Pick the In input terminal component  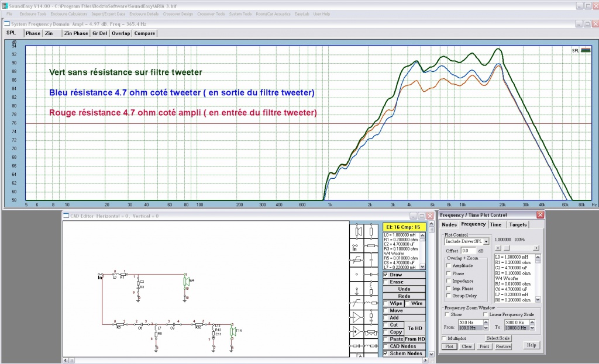(357, 246)
